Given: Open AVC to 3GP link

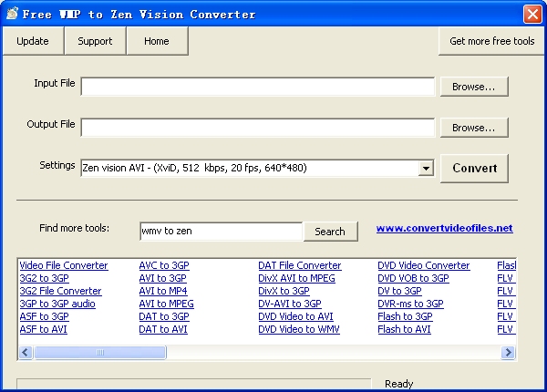Looking at the screenshot, I should coord(164,265).
